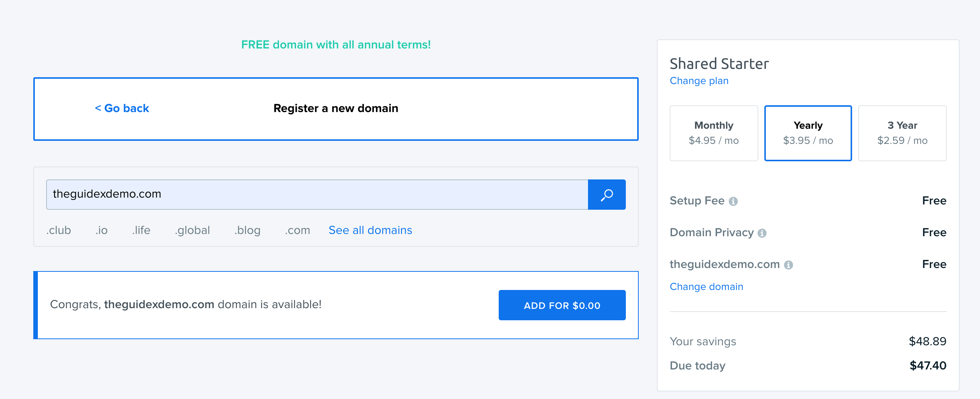The width and height of the screenshot is (980, 399).
Task: Click the magnifying glass search icon
Action: (x=607, y=195)
